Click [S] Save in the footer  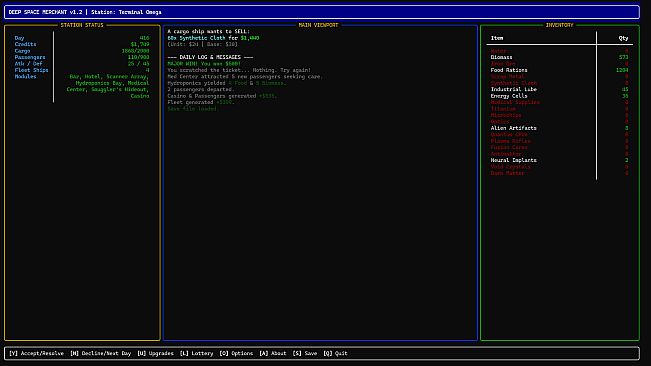pos(305,353)
